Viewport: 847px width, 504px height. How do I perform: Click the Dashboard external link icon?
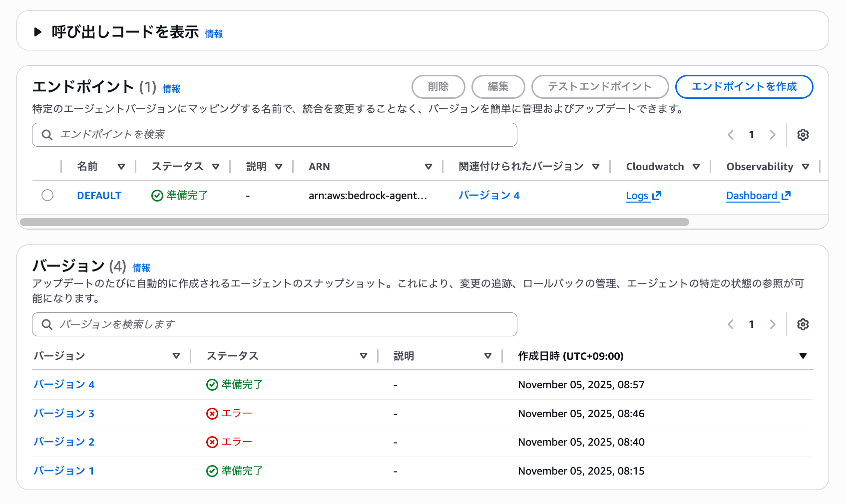pyautogui.click(x=786, y=196)
